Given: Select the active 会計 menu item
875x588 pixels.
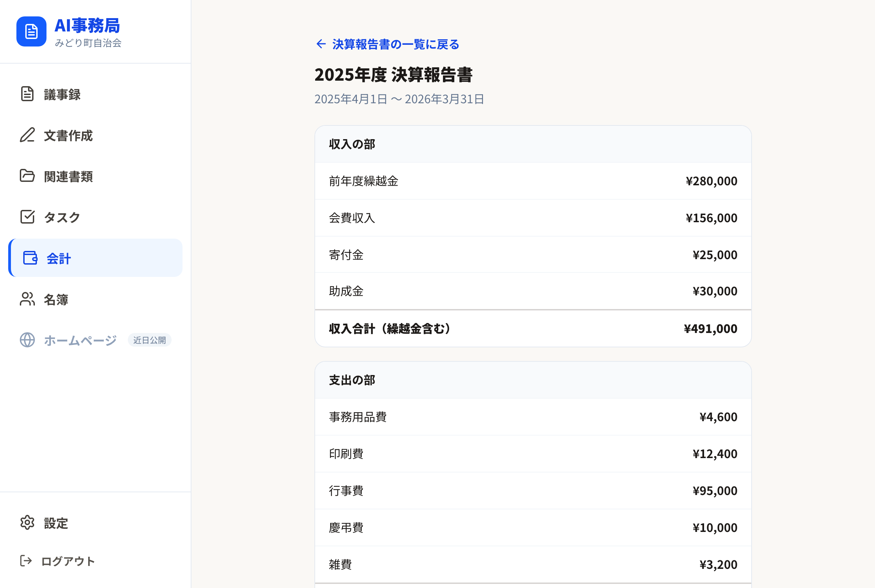Looking at the screenshot, I should pos(95,258).
